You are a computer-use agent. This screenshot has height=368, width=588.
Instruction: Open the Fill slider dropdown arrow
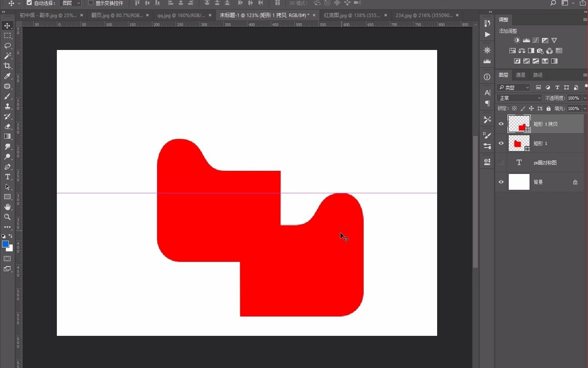585,108
